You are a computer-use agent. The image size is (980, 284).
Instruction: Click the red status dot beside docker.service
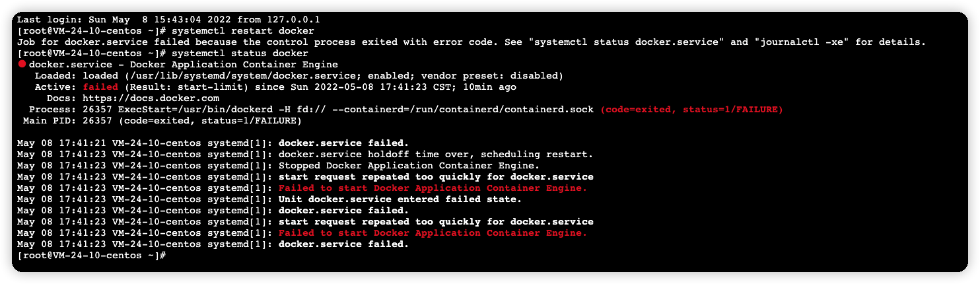22,64
